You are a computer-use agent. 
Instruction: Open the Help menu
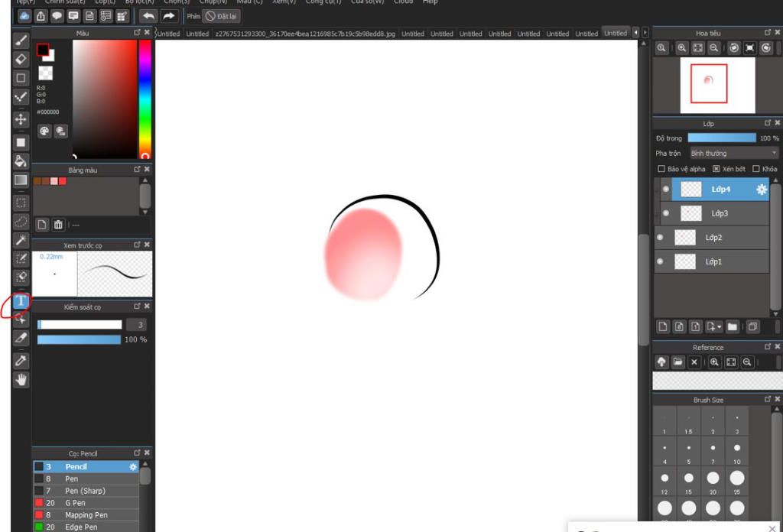click(x=430, y=2)
